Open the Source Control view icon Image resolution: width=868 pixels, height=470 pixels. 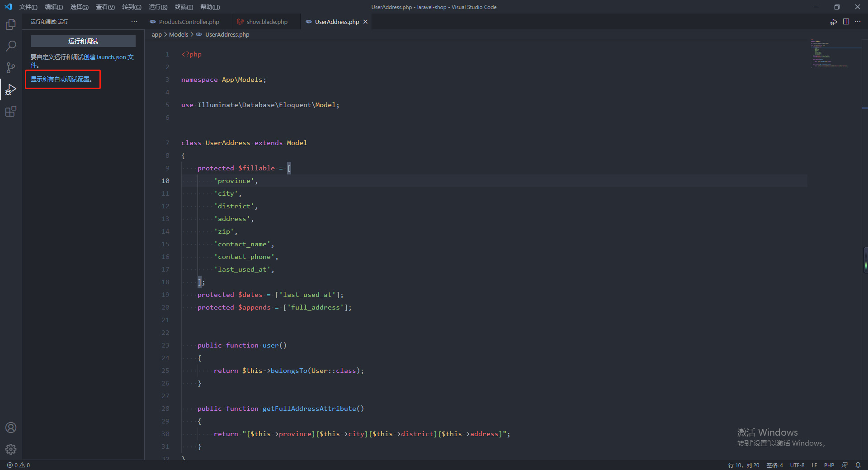[10, 67]
